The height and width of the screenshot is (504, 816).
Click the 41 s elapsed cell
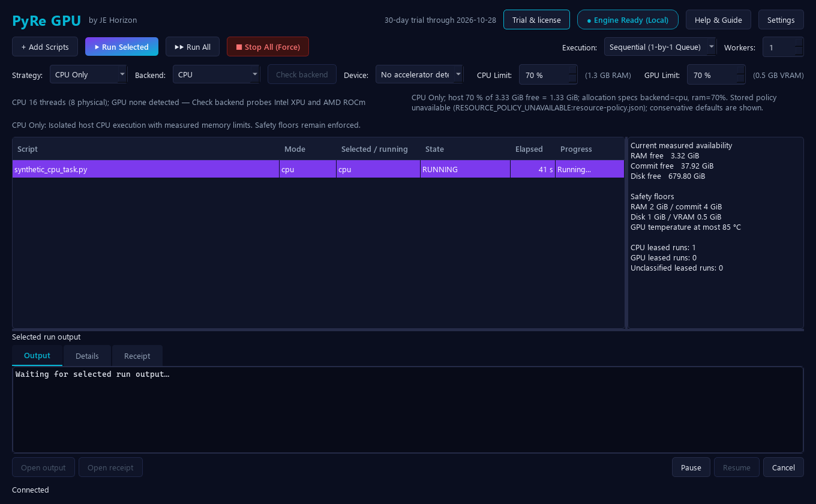tap(533, 169)
